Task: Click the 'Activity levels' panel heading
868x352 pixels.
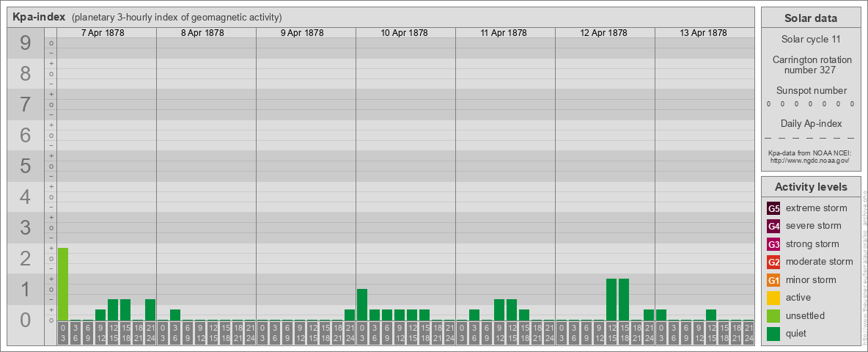Action: pyautogui.click(x=811, y=187)
